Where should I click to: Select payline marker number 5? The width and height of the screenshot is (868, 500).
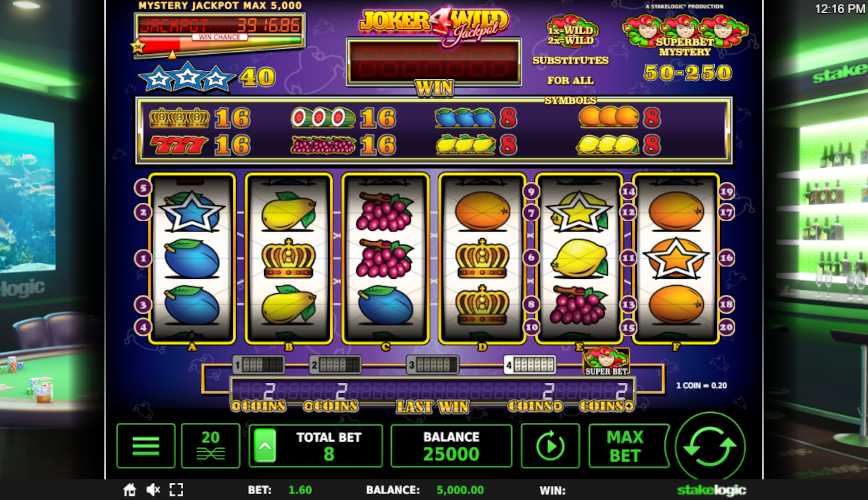click(143, 188)
